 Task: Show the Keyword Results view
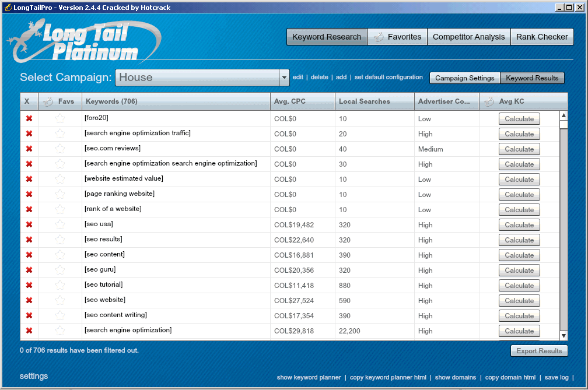[532, 78]
